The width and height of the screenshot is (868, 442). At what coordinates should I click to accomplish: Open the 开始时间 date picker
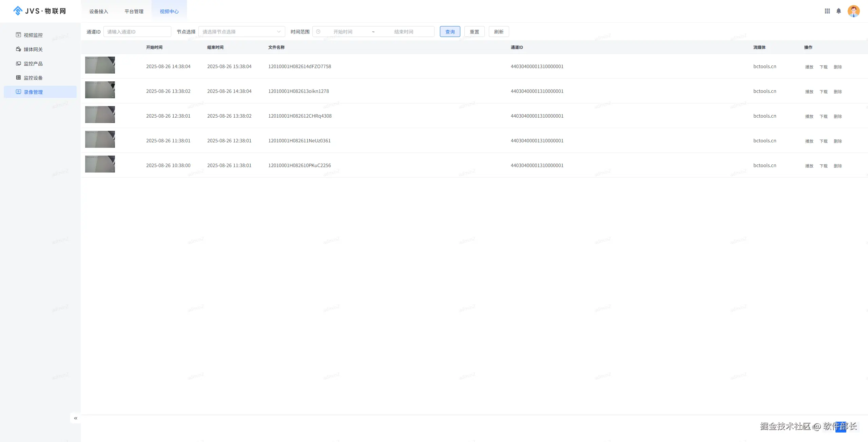coord(343,32)
